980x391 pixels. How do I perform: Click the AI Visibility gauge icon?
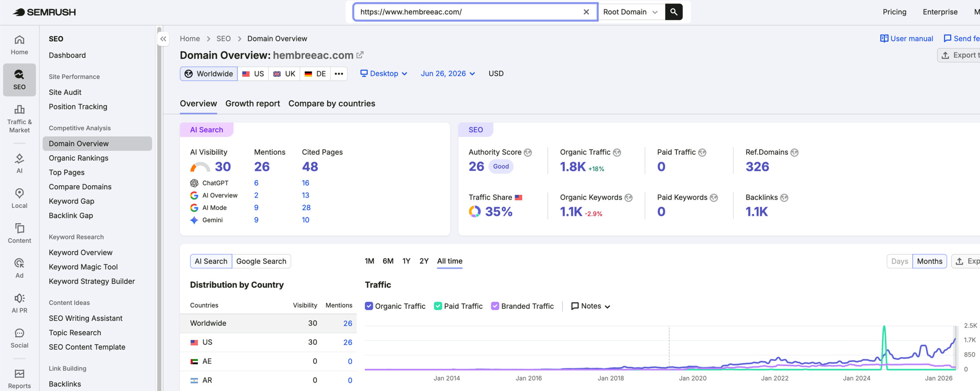pyautogui.click(x=200, y=167)
